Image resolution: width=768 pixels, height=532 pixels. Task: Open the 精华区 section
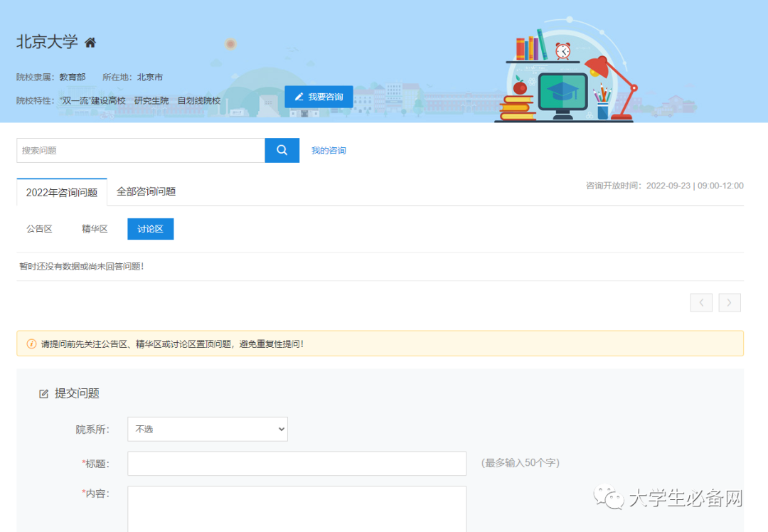(x=95, y=229)
